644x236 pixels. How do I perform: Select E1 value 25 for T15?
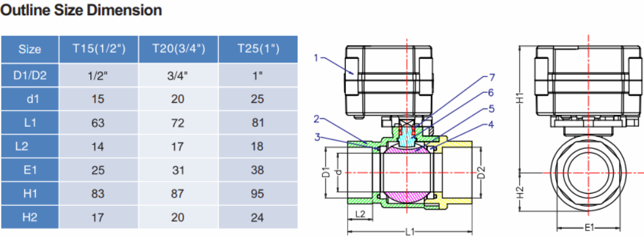[98, 170]
